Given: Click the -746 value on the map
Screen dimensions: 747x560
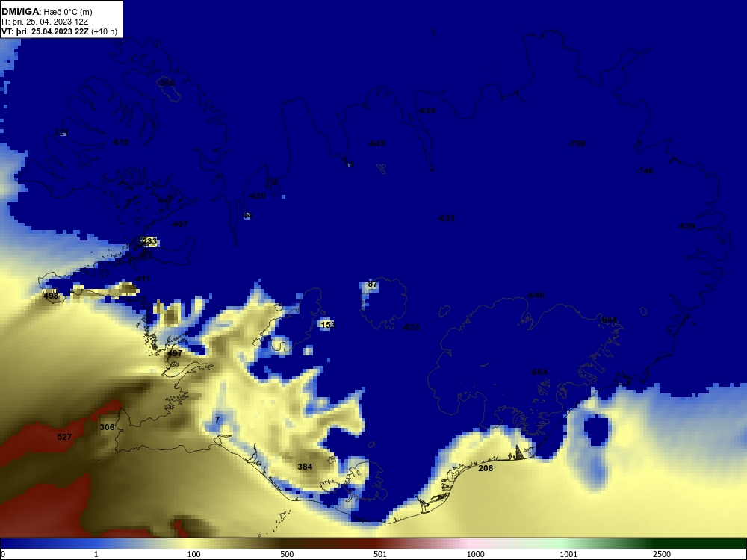Looking at the screenshot, I should pyautogui.click(x=645, y=171).
